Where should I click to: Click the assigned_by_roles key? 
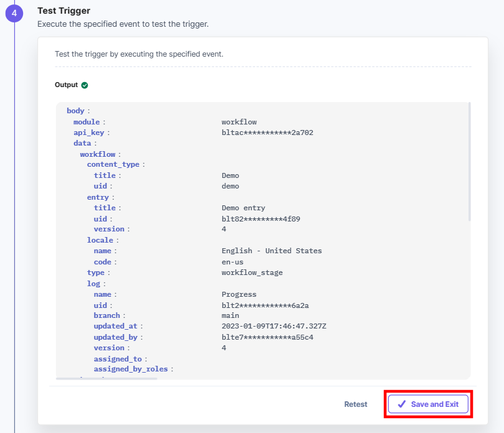[x=131, y=369]
